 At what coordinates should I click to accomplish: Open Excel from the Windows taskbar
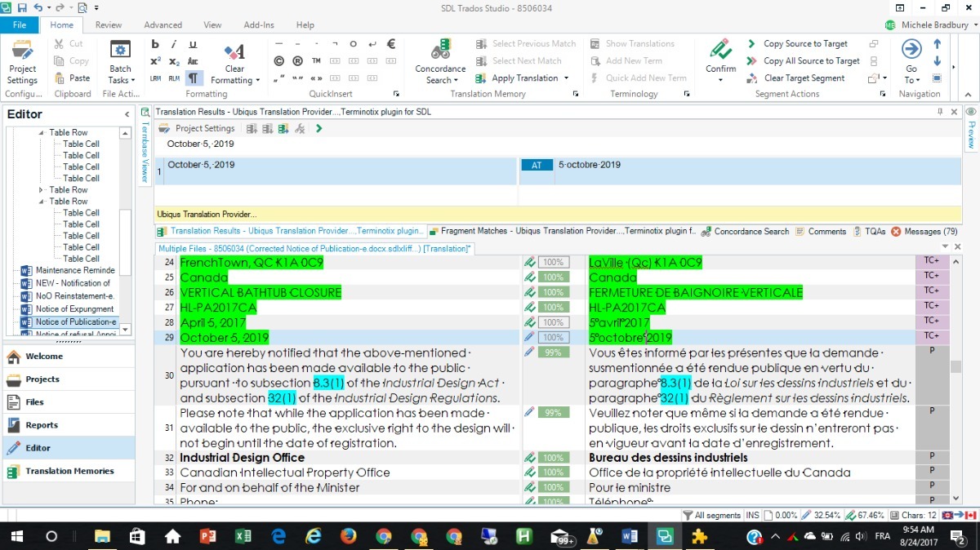[x=243, y=536]
